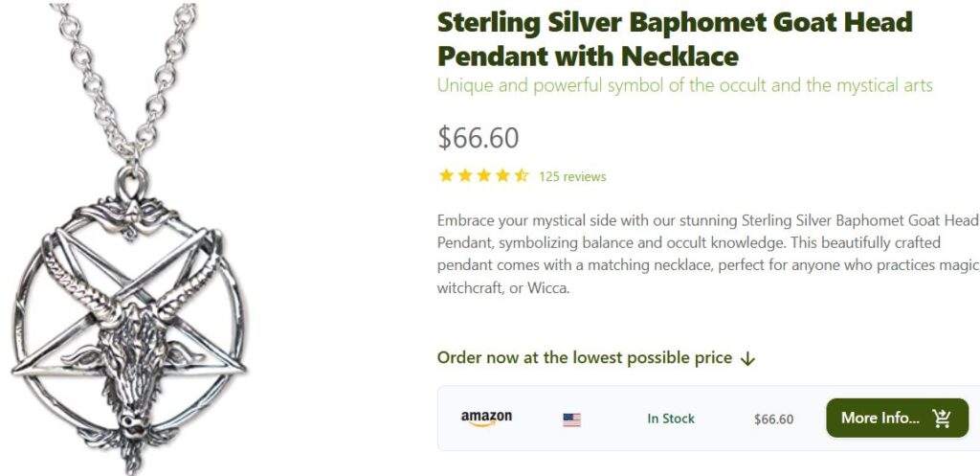Viewport: 980px width, 476px height.
Task: Click the US flag icon
Action: (571, 419)
